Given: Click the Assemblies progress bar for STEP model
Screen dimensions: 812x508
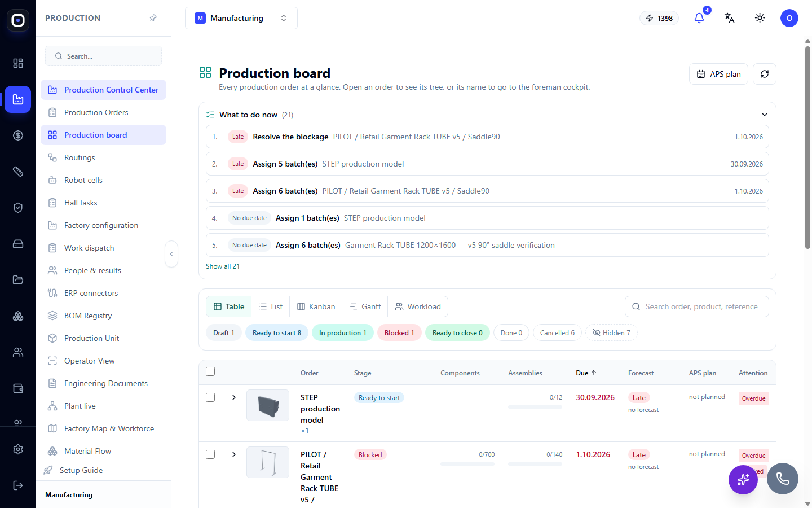Looking at the screenshot, I should pyautogui.click(x=535, y=407).
